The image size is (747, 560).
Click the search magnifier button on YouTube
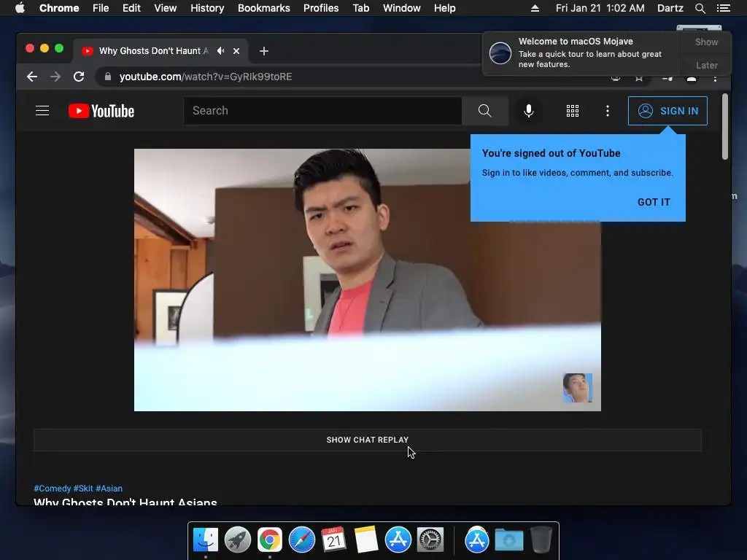pos(484,111)
